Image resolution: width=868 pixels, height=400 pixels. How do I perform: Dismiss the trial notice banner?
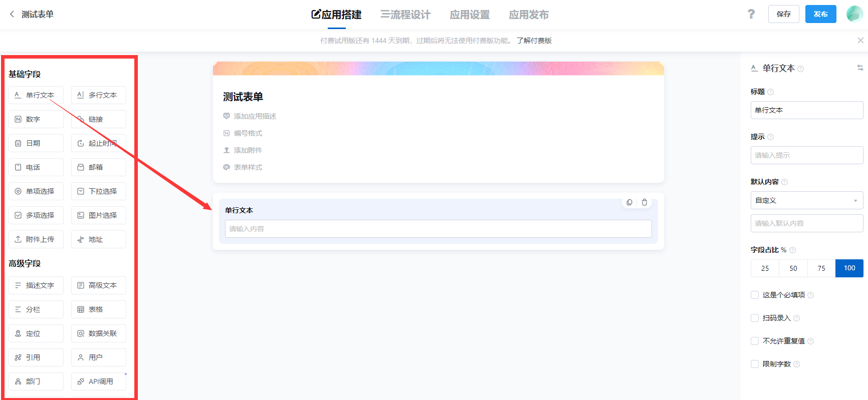860,41
